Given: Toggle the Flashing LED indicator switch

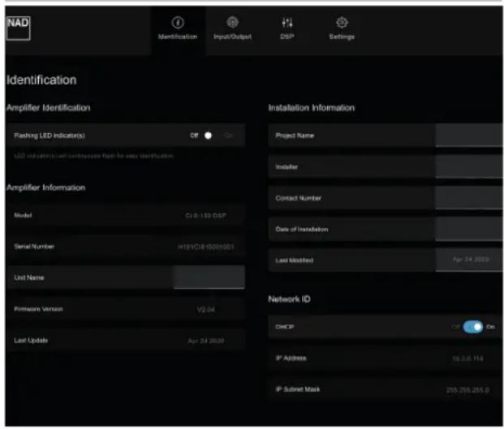Looking at the screenshot, I should [212, 135].
